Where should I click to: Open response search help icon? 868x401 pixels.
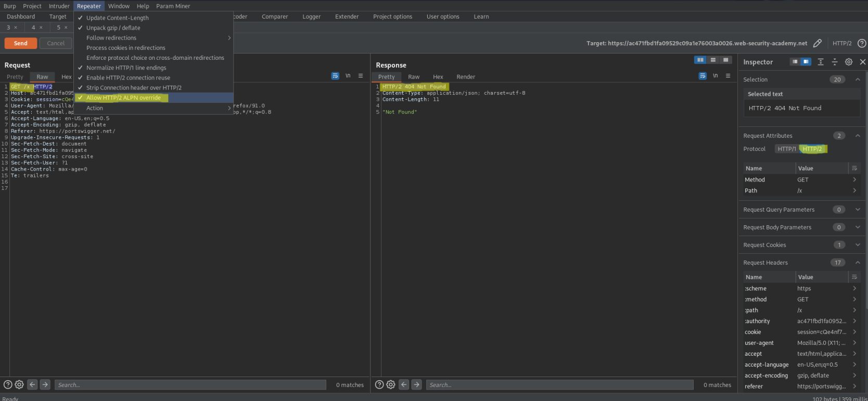point(379,385)
